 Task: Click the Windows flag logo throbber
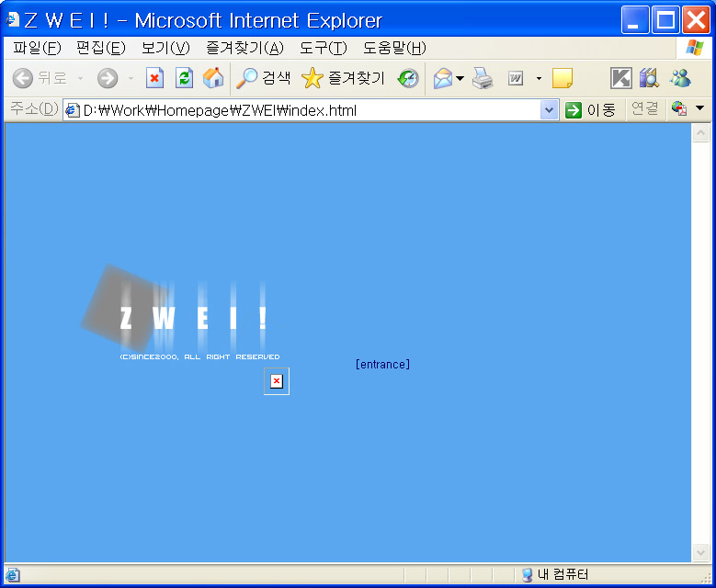pyautogui.click(x=695, y=48)
